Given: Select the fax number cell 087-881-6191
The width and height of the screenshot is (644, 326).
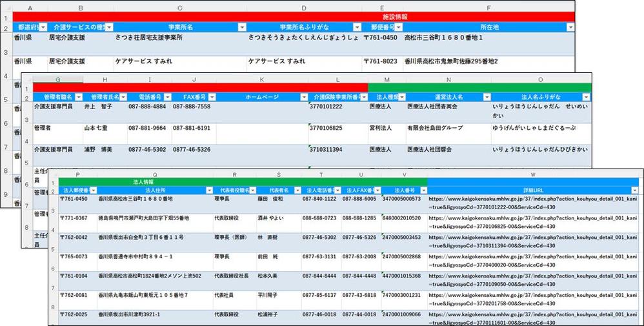Looking at the screenshot, I should coord(194,134).
